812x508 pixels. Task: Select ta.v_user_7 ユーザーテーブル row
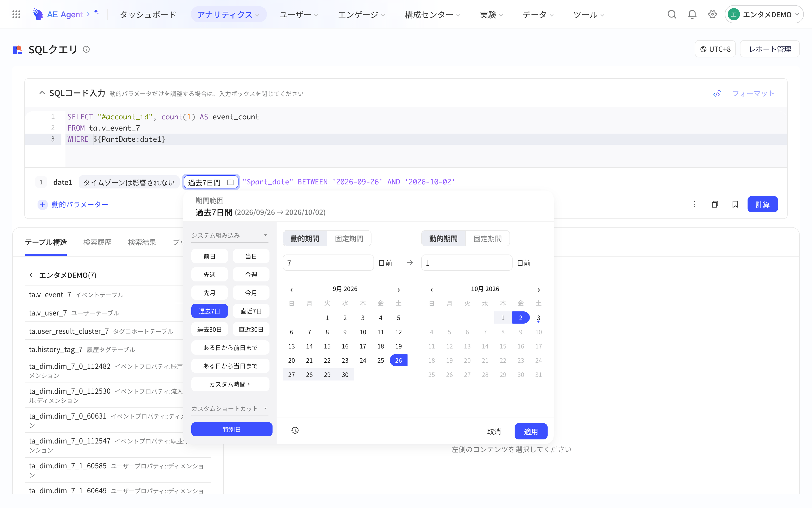104,313
